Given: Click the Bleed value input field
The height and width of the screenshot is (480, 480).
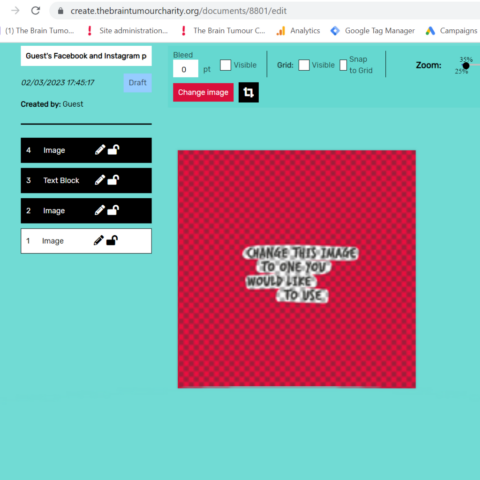Looking at the screenshot, I should pyautogui.click(x=185, y=69).
